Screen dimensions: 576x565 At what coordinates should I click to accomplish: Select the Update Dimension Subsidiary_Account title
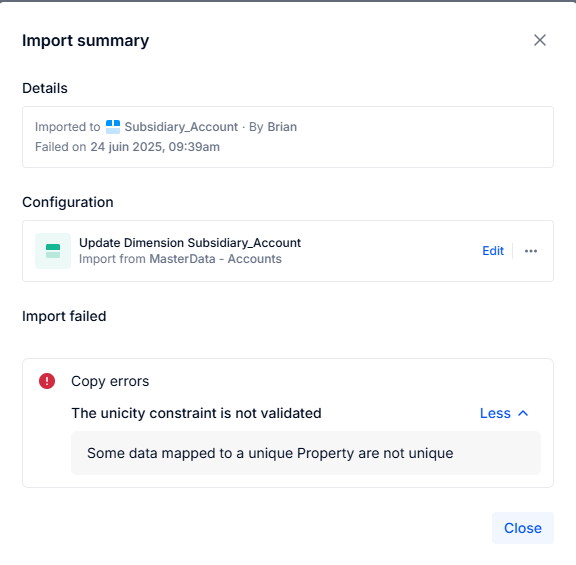[190, 243]
